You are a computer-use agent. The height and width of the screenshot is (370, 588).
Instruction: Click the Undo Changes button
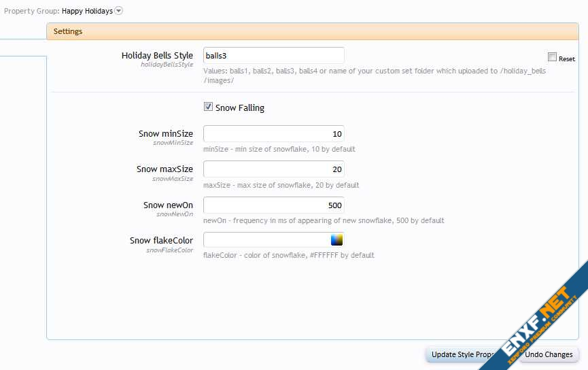coord(549,354)
